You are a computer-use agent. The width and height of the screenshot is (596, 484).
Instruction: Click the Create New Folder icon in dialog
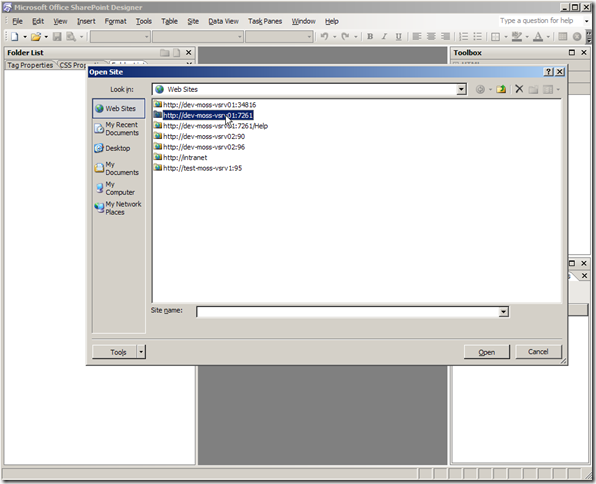click(x=533, y=89)
